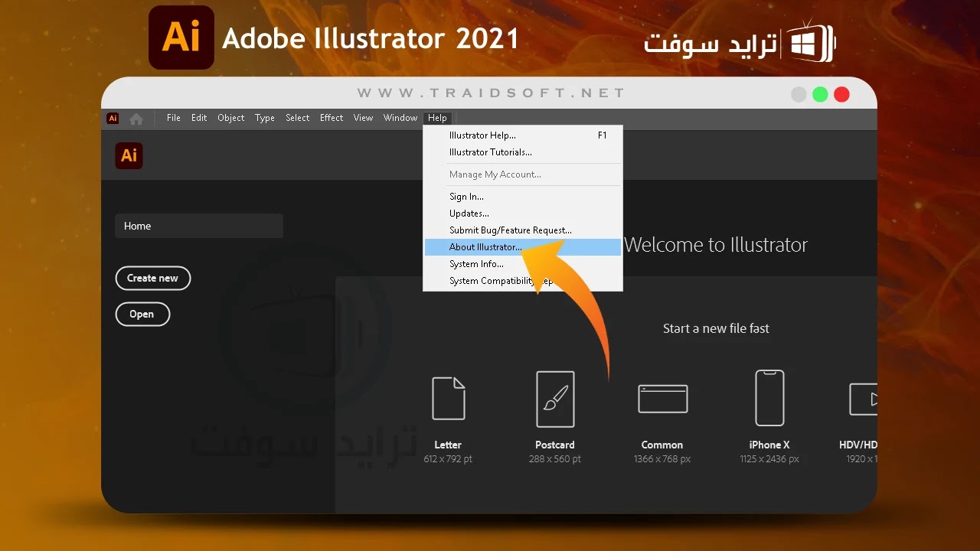Select the Common preset icon
Image resolution: width=980 pixels, height=551 pixels.
(x=663, y=399)
